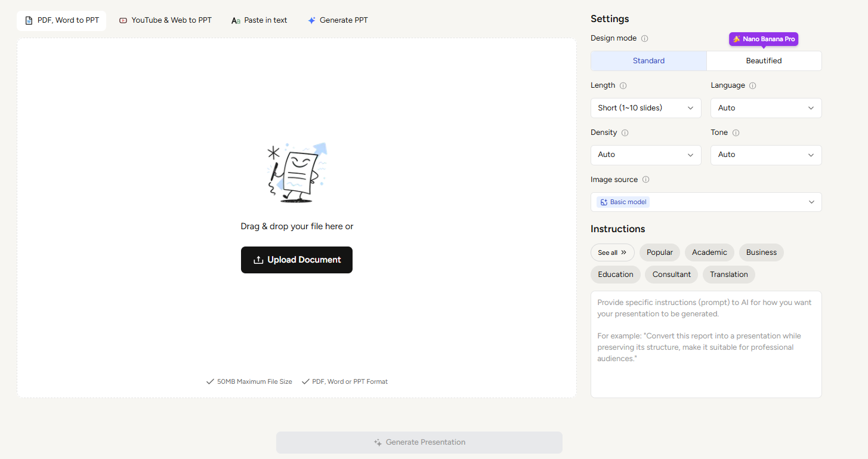Click the Upload Document button
Viewport: 868px width, 459px height.
[x=296, y=260]
